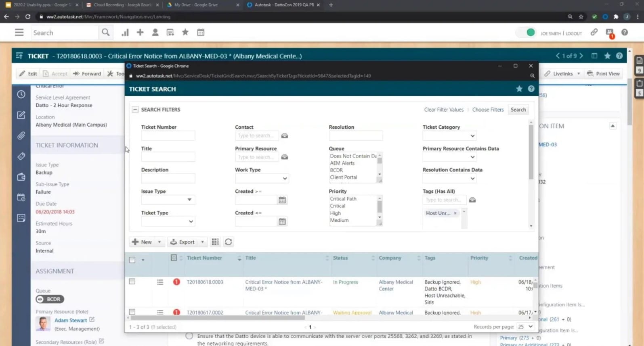Open the Primary Resource data selector icon
This screenshot has width=644, height=346.
tap(285, 157)
